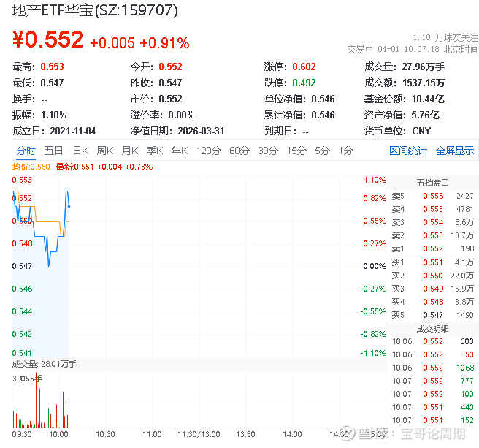This screenshot has width=479, height=448.
Task: Click the 成交额 value 1537.15万
Action: point(424,83)
